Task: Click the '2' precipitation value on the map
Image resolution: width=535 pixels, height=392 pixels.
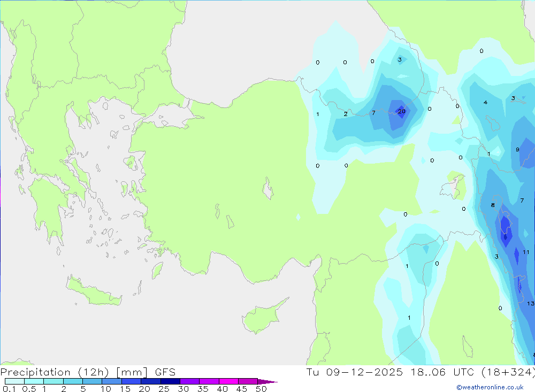Action: [x=346, y=114]
